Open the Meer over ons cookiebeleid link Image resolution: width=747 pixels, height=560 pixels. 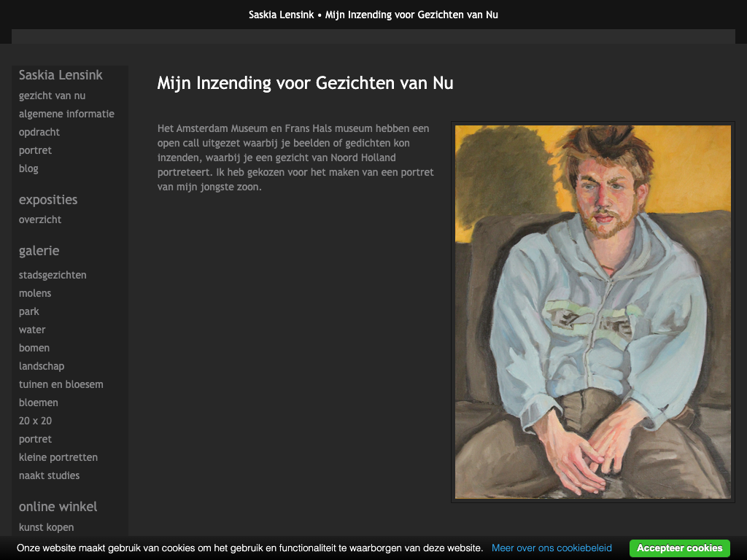point(551,548)
